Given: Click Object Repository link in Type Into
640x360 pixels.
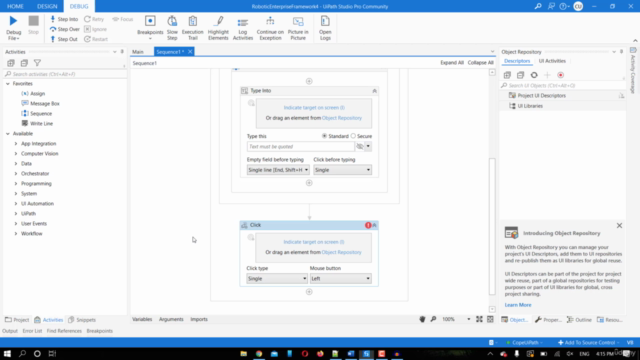Looking at the screenshot, I should point(342,118).
